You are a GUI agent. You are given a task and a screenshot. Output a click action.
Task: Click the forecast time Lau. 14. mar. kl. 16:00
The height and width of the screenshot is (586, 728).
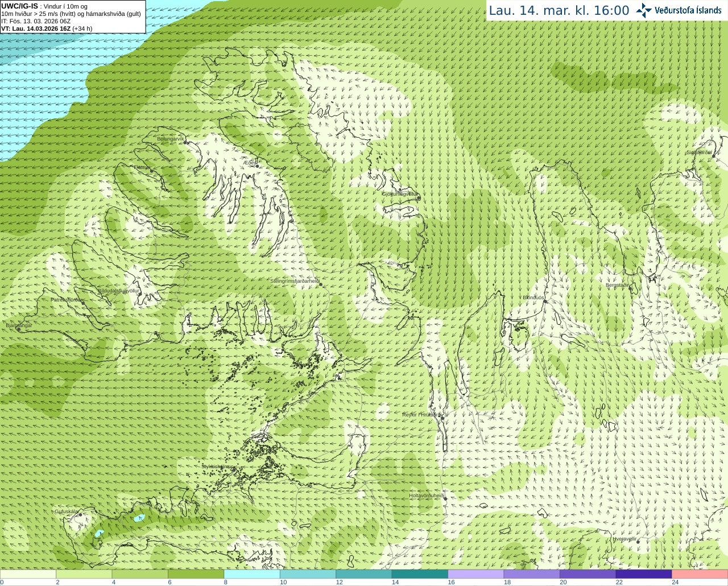point(559,11)
